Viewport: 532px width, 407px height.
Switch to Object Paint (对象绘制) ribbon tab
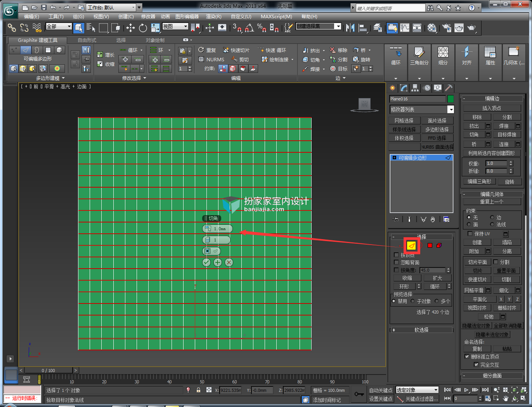(x=155, y=40)
